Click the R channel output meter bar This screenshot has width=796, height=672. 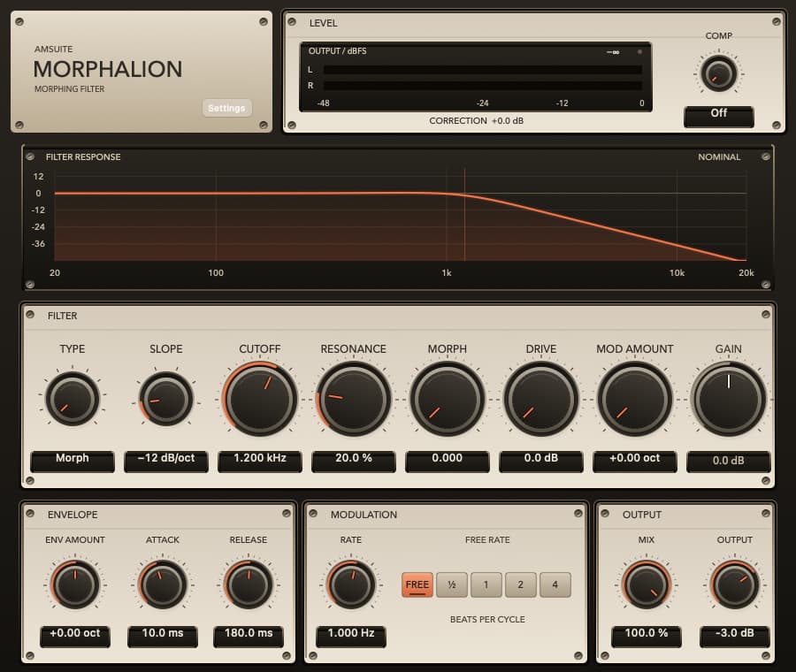(x=482, y=86)
